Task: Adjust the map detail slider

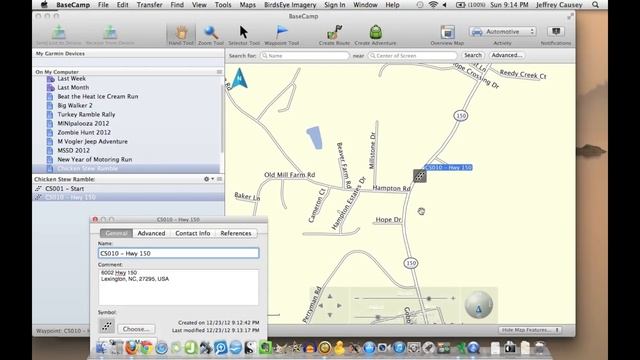Action: pos(378,317)
